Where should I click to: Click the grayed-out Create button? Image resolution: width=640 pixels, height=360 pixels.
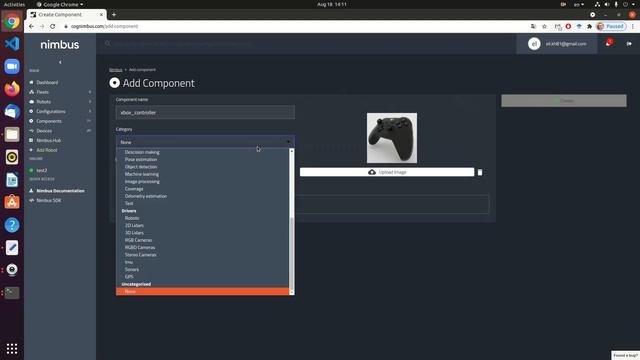coord(564,101)
